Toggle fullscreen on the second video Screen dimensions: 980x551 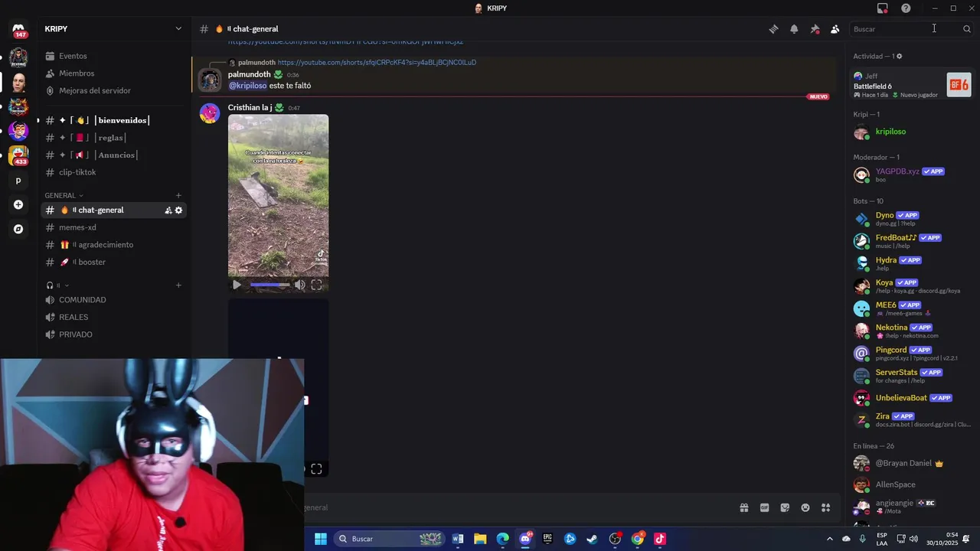pos(316,469)
